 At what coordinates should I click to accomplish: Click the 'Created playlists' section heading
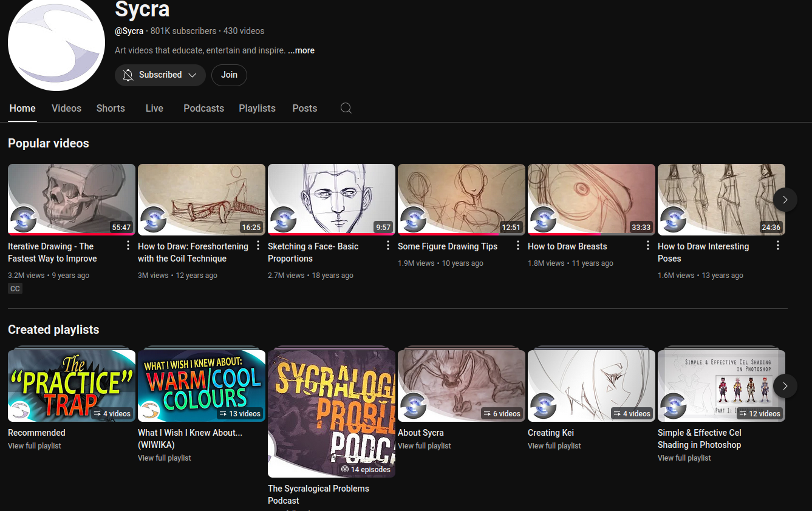pyautogui.click(x=53, y=330)
